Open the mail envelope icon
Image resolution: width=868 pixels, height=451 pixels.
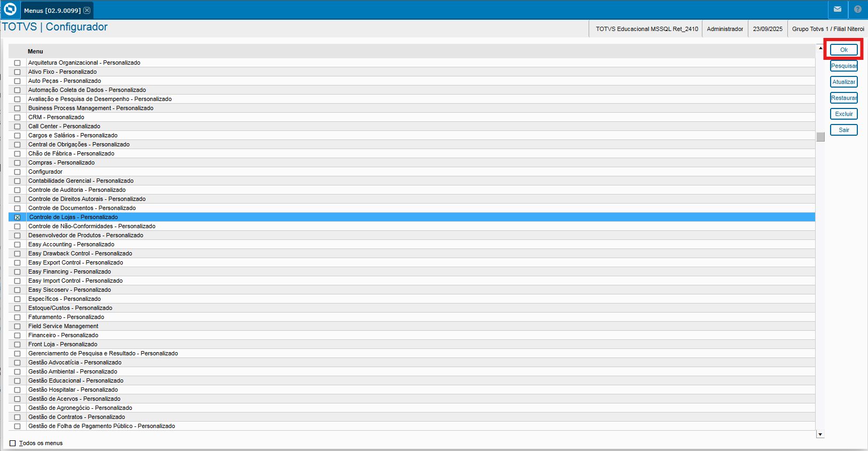click(x=838, y=9)
